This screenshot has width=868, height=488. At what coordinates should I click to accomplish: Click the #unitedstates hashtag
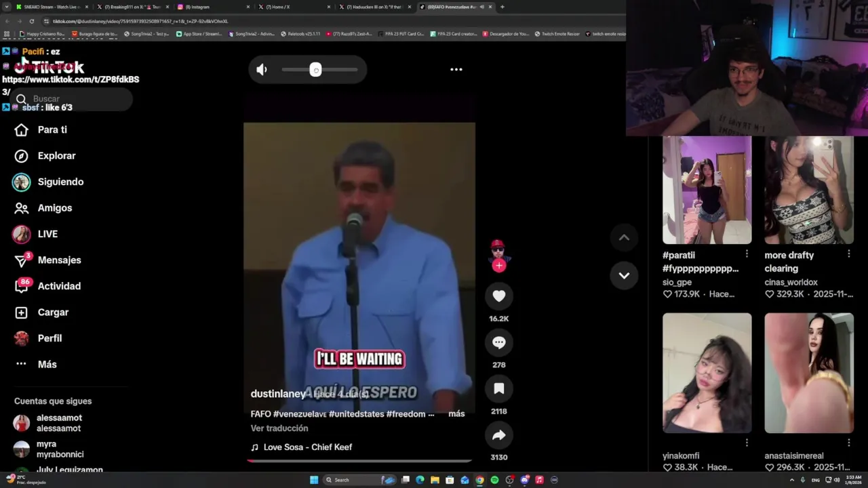point(356,413)
